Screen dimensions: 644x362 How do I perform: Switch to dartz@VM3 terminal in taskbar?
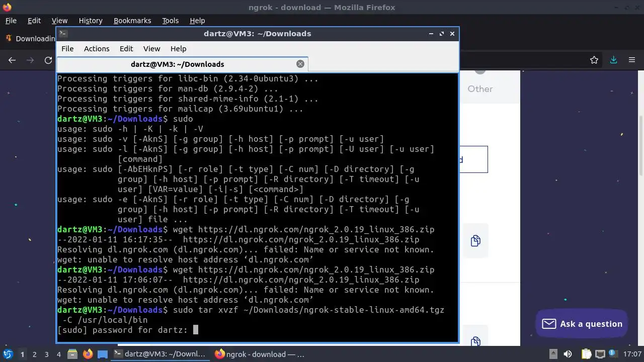click(x=160, y=354)
